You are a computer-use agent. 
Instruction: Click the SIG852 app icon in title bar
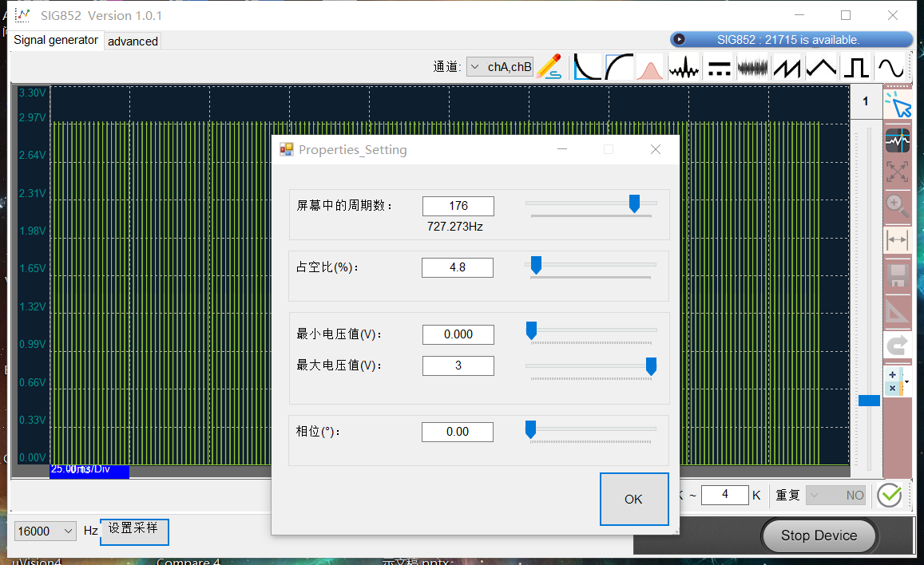pyautogui.click(x=22, y=15)
